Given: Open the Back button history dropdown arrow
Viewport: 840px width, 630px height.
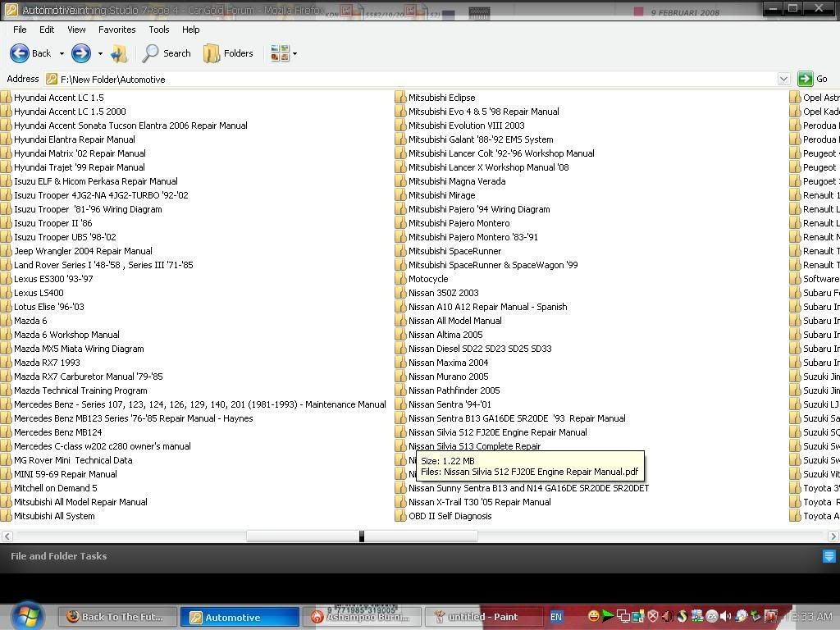Looking at the screenshot, I should 62,53.
